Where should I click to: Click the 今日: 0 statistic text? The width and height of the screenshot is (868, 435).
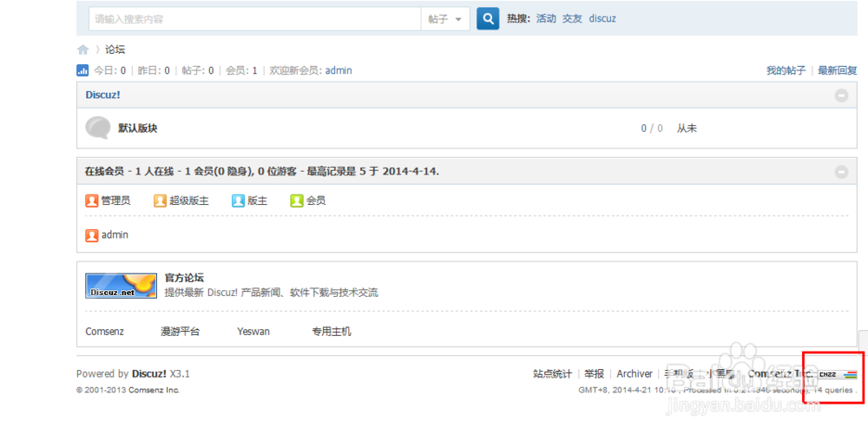point(109,70)
